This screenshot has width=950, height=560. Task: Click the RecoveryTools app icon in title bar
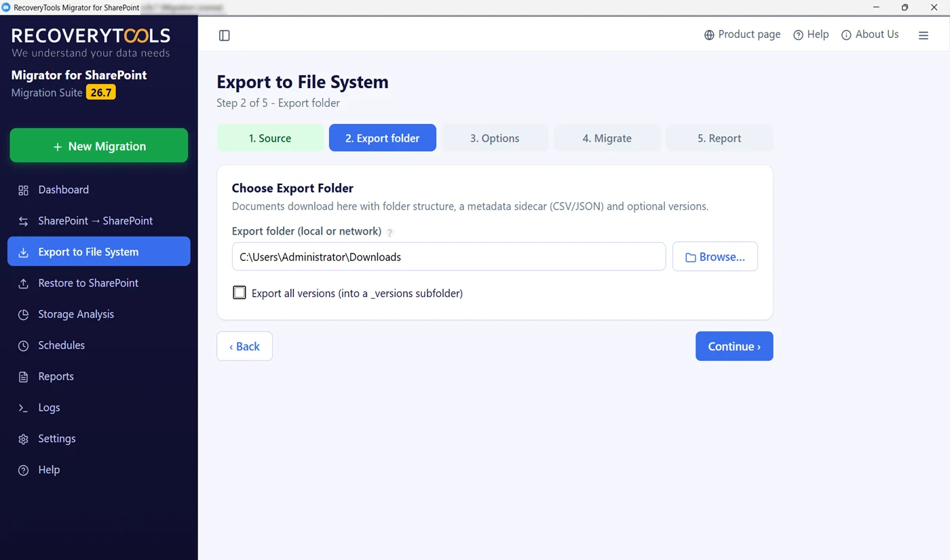coord(7,7)
